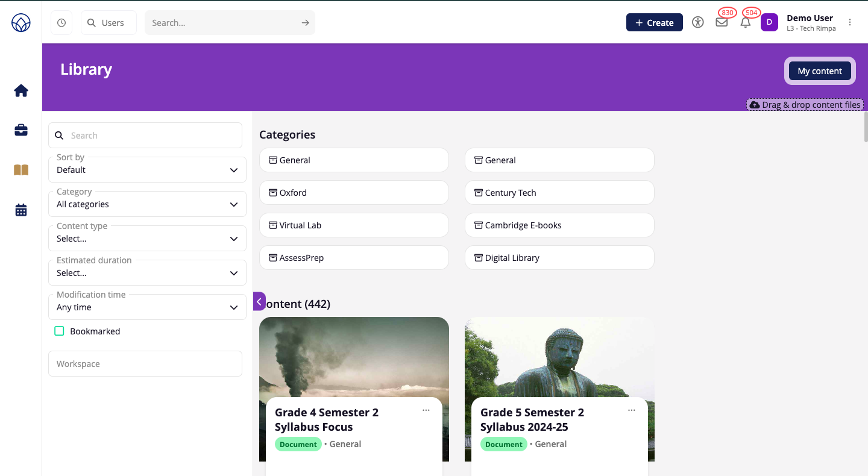This screenshot has width=868, height=476.
Task: Open the three-dot menu beside Demo User
Action: [850, 22]
